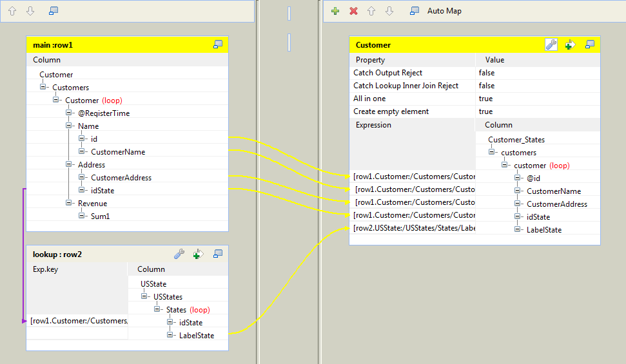This screenshot has height=364, width=626.
Task: Collapse the customers node in Customer output
Action: (x=491, y=151)
